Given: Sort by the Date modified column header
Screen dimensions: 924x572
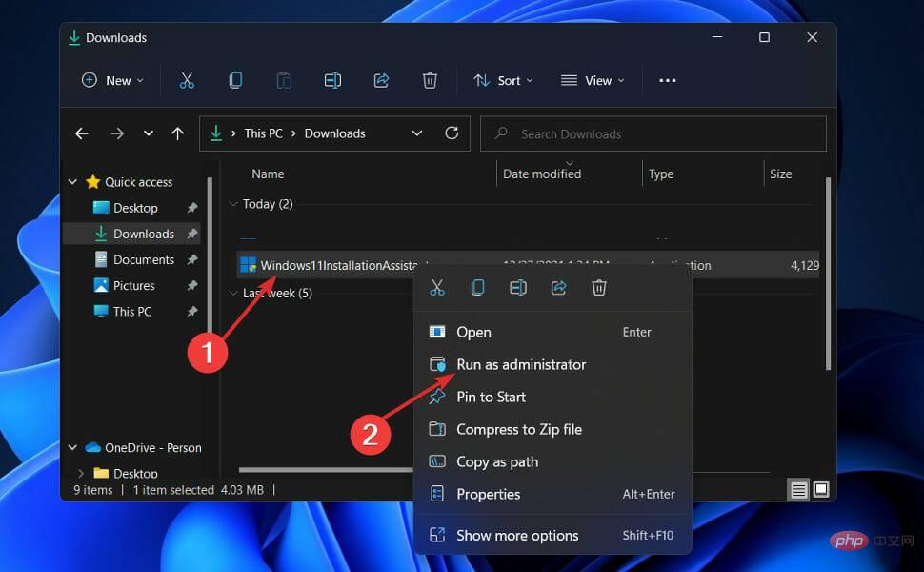Looking at the screenshot, I should pos(542,174).
